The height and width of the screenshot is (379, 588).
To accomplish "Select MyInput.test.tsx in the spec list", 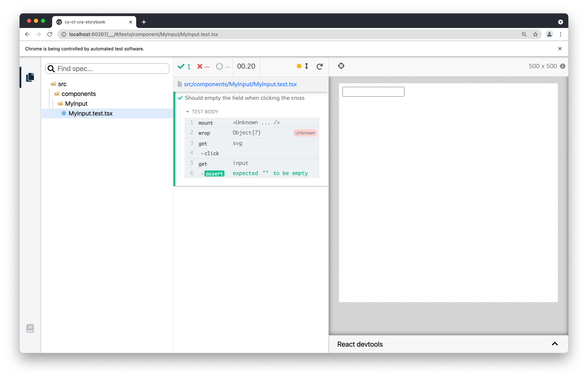I will pos(90,113).
